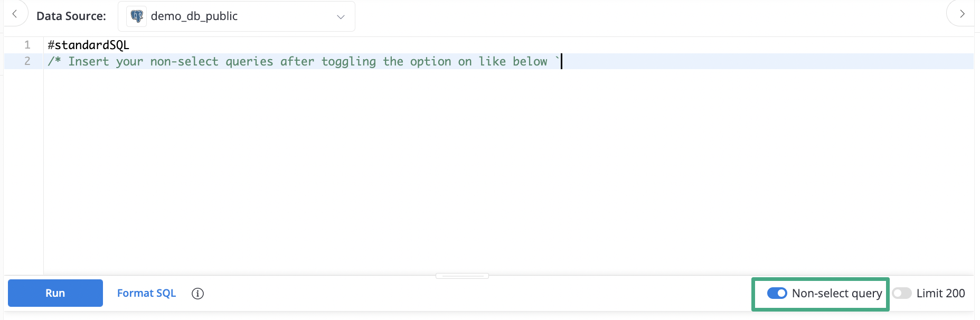The image size is (980, 320).
Task: Click the Data Source label
Action: [71, 16]
